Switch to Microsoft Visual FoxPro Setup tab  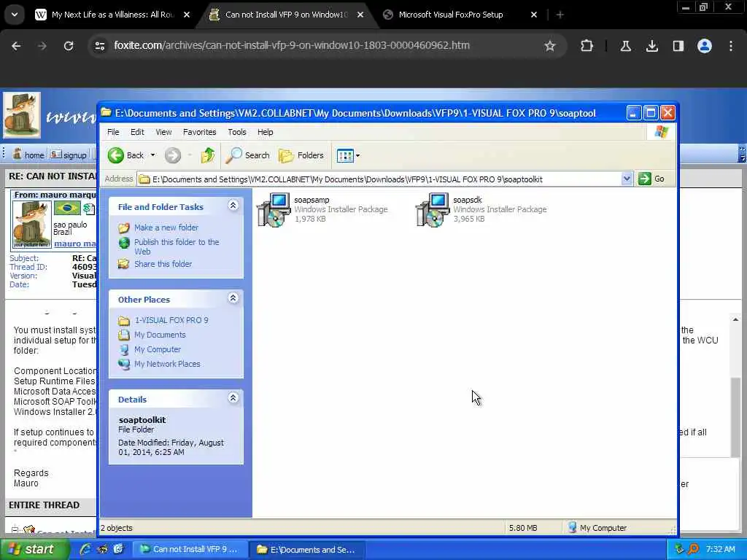[461, 15]
